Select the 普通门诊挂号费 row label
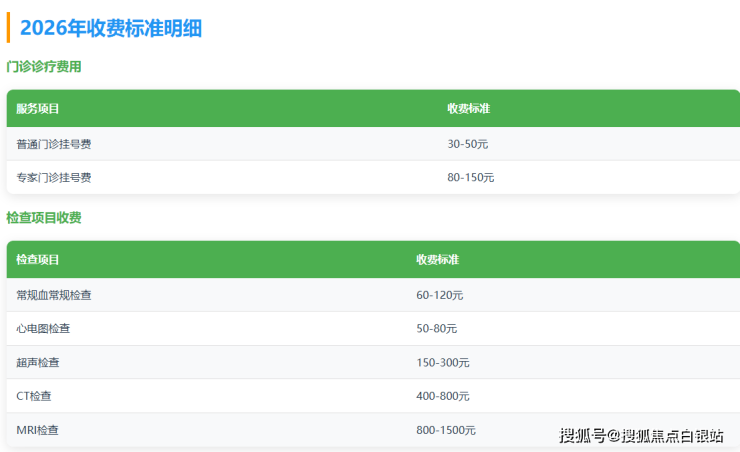740x452 pixels. (54, 144)
